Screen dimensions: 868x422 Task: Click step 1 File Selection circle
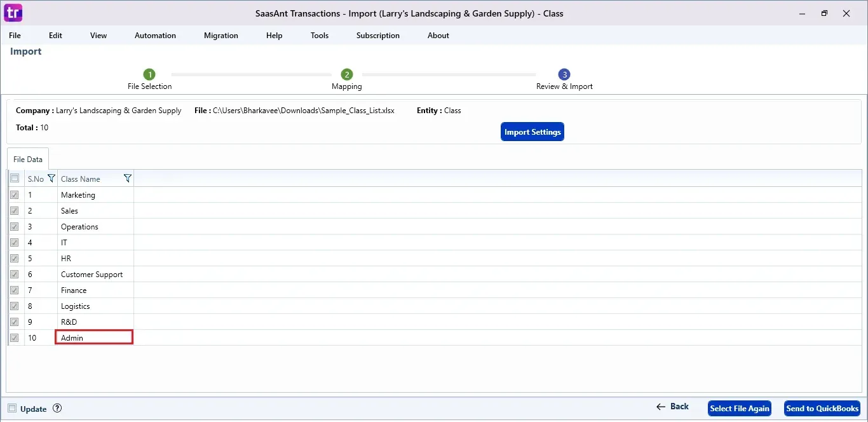149,74
